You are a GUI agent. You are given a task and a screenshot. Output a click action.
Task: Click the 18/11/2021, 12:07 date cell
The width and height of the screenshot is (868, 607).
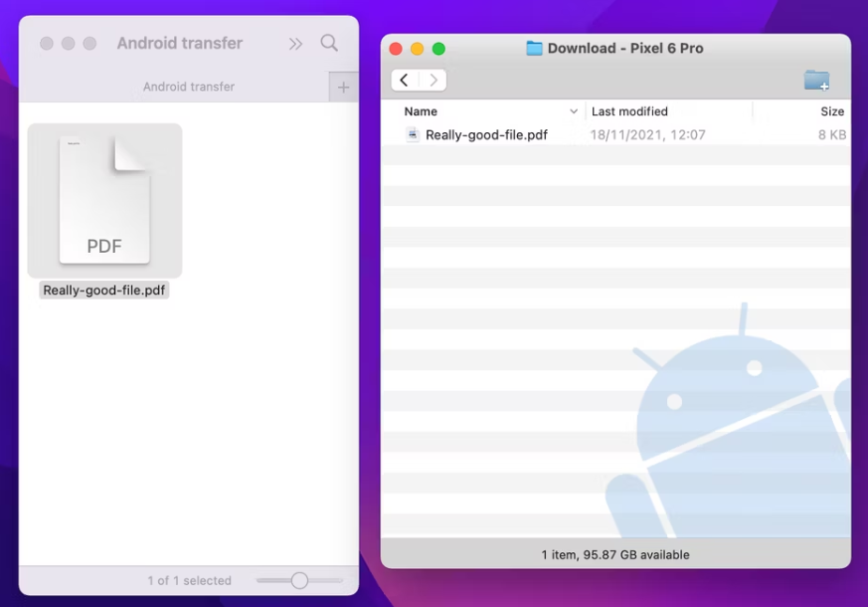[647, 134]
